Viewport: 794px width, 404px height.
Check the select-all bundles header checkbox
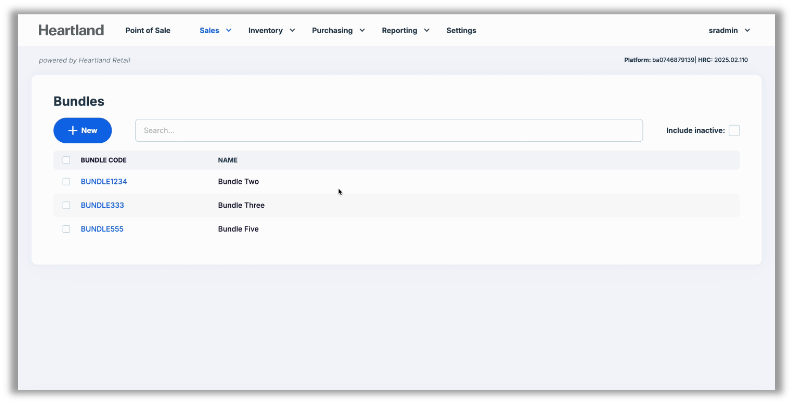[66, 160]
